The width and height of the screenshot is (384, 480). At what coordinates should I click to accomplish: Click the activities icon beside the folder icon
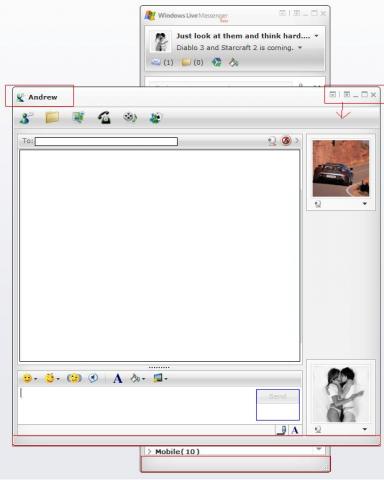point(78,117)
